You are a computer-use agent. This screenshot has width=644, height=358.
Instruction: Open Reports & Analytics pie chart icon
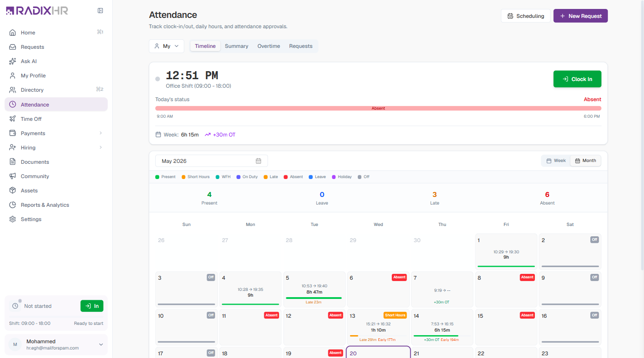tap(13, 205)
